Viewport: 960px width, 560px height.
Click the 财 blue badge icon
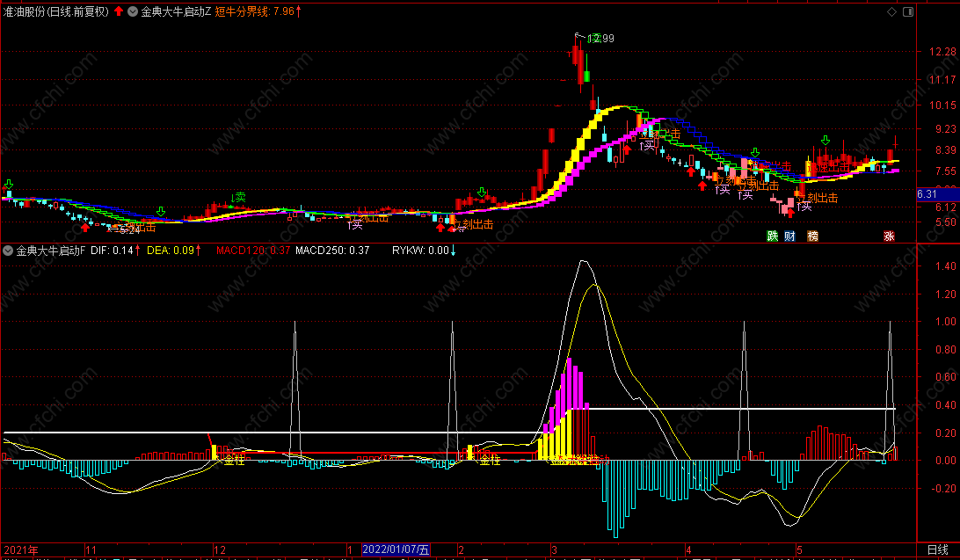tap(789, 236)
